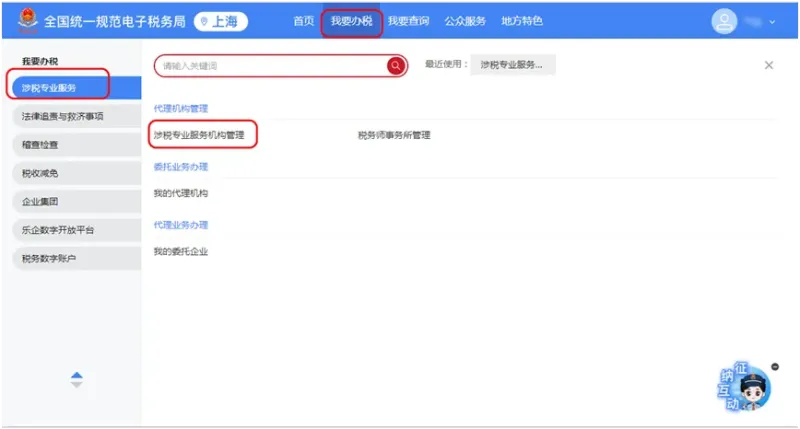Viewport: 800px width, 429px height.
Task: Select 法律追责与救济事项 in sidebar
Action: coord(77,116)
